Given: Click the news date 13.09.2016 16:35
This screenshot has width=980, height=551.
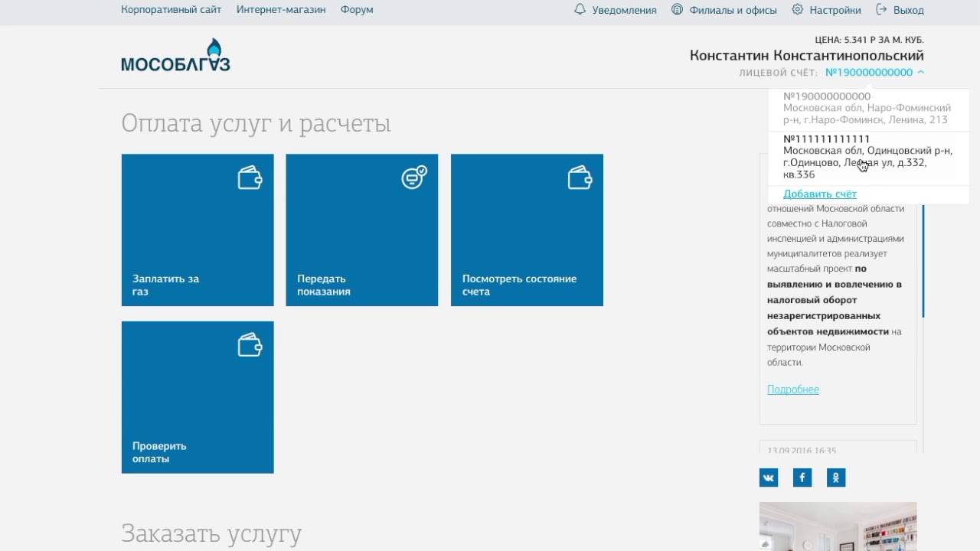Looking at the screenshot, I should [802, 451].
